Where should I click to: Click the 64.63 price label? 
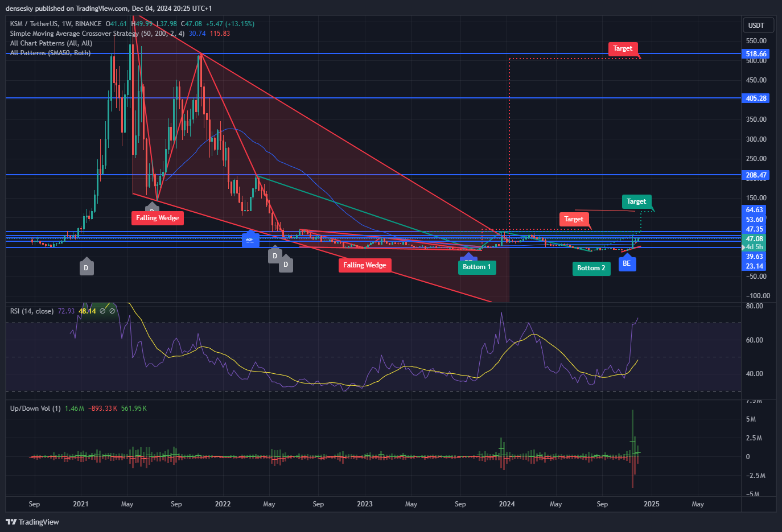tap(755, 210)
